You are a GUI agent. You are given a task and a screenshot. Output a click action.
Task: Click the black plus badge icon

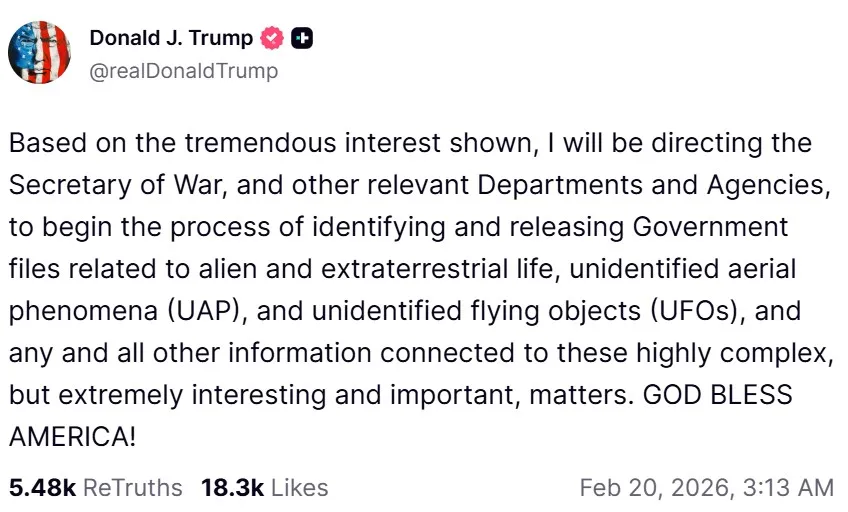(x=302, y=39)
